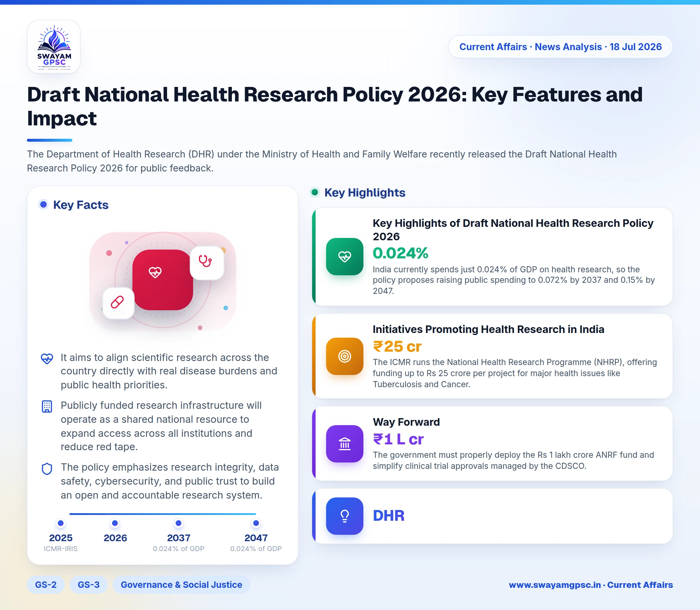Click the blue DHR label

[x=388, y=516]
